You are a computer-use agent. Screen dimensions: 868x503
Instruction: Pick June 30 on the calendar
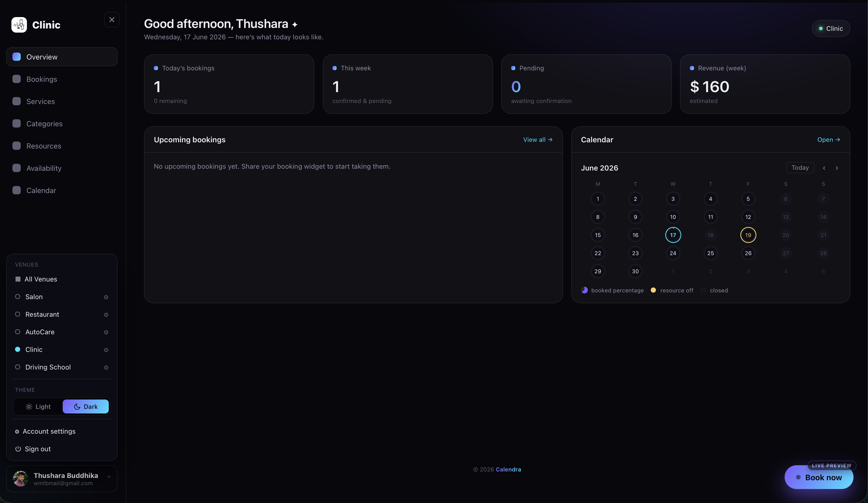tap(635, 271)
